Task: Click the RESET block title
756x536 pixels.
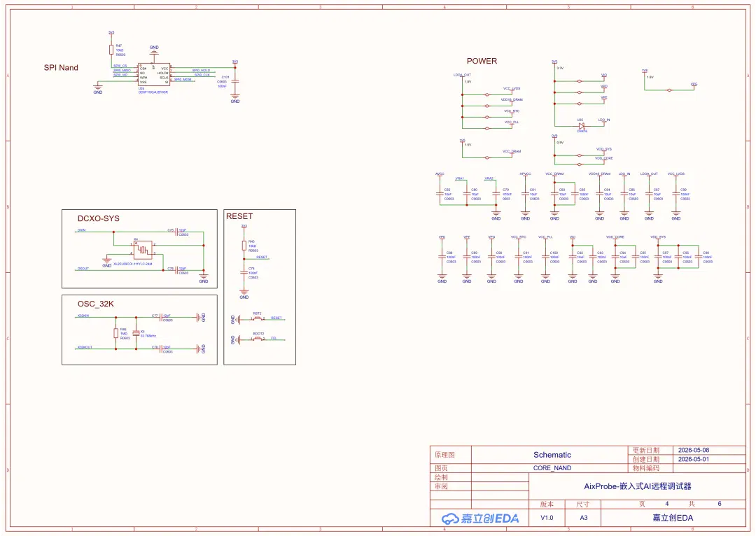Action: click(x=239, y=216)
